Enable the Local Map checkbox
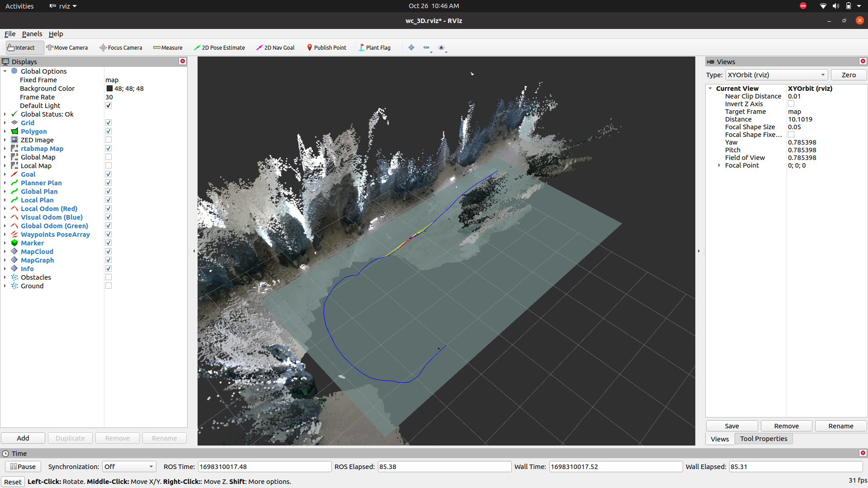 [108, 165]
